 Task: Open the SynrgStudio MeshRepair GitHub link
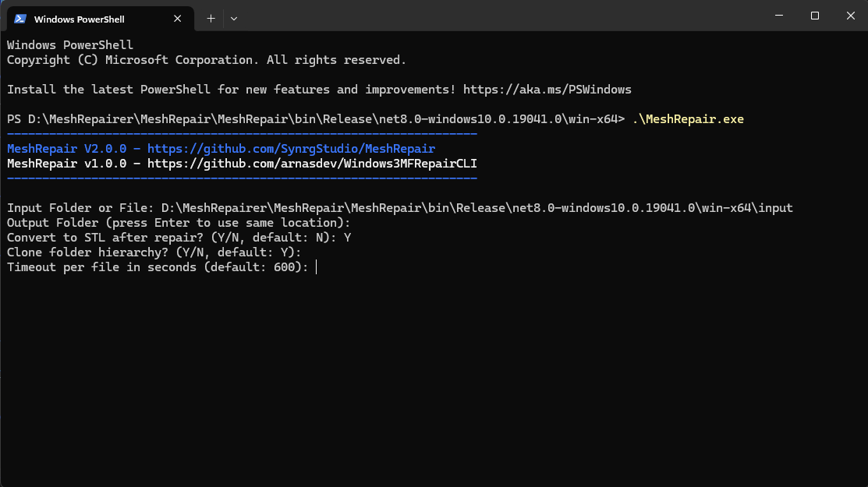tap(291, 149)
